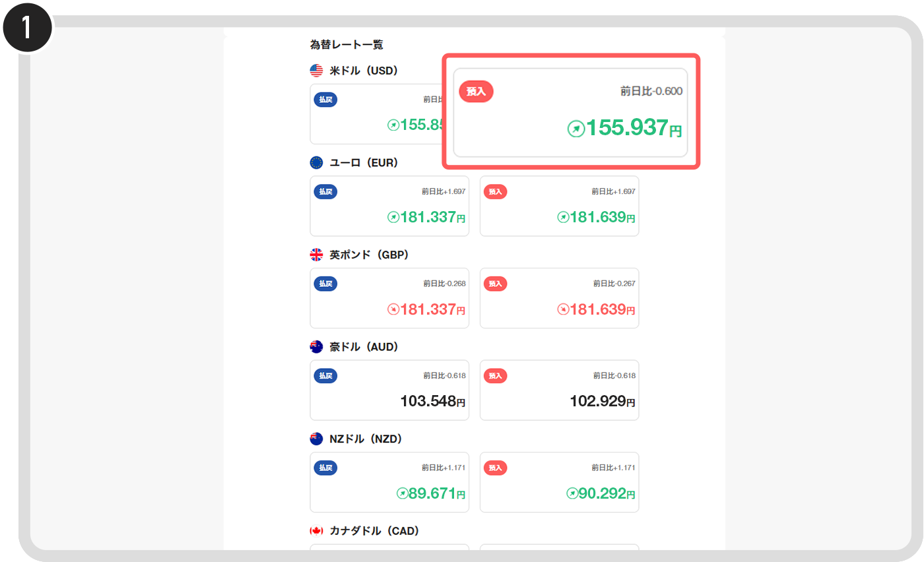This screenshot has height=562, width=924.
Task: Click the green up-arrow icon next to 155.937円
Action: coord(576,129)
